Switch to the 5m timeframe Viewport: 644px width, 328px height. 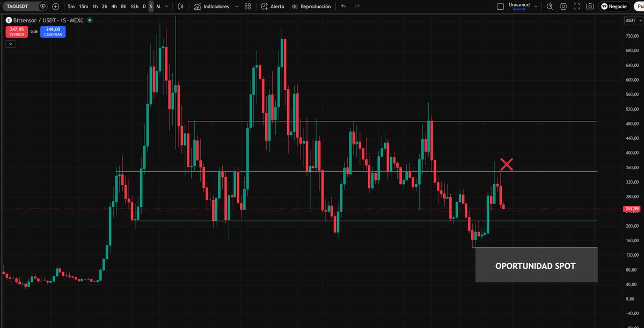coord(71,6)
